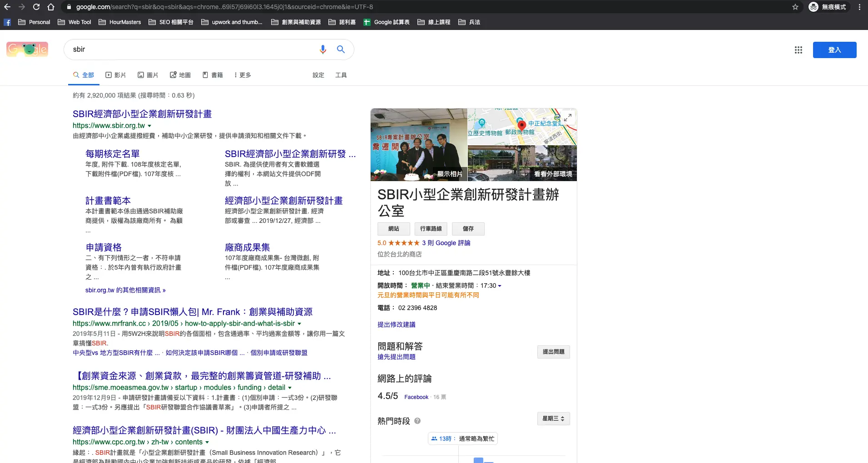Open the Facebook bookmark icon

7,22
